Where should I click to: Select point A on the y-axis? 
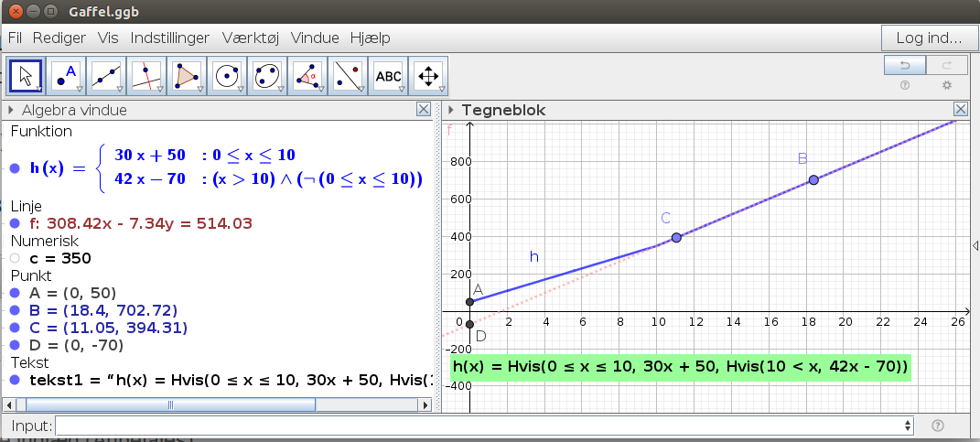click(x=470, y=302)
